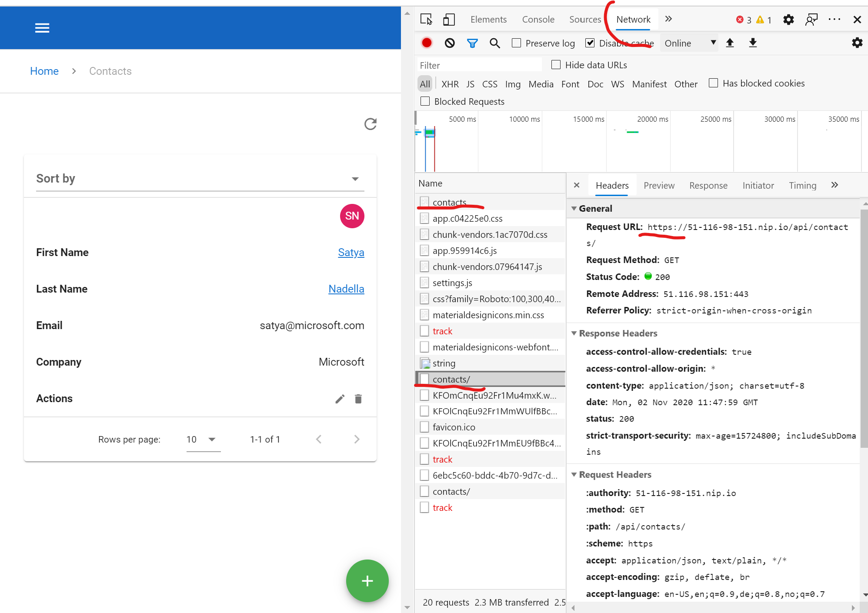868x613 pixels.
Task: Select the settings.js request
Action: point(490,283)
